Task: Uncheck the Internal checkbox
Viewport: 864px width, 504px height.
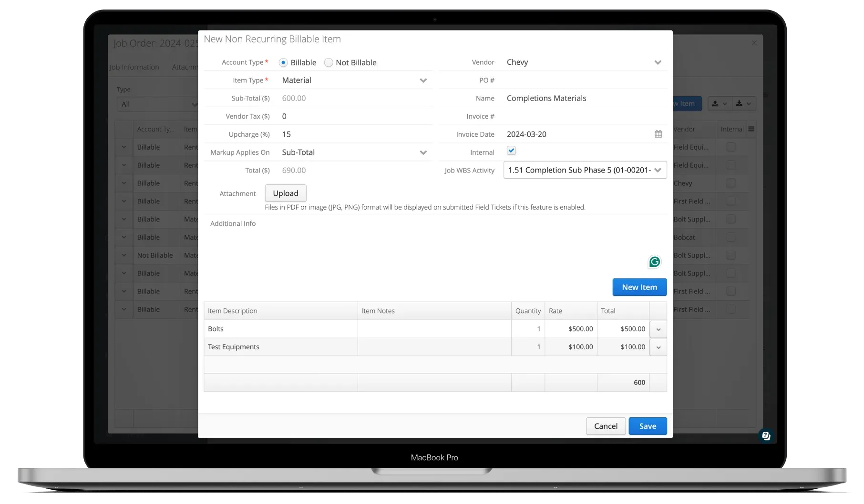Action: pos(511,151)
